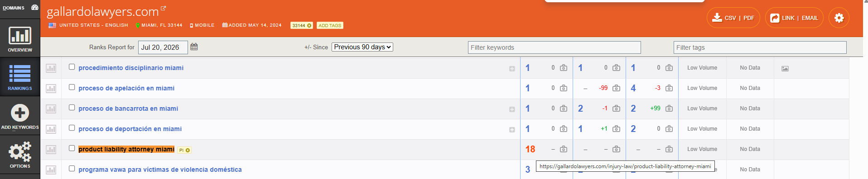Click the Add Tags button

330,25
